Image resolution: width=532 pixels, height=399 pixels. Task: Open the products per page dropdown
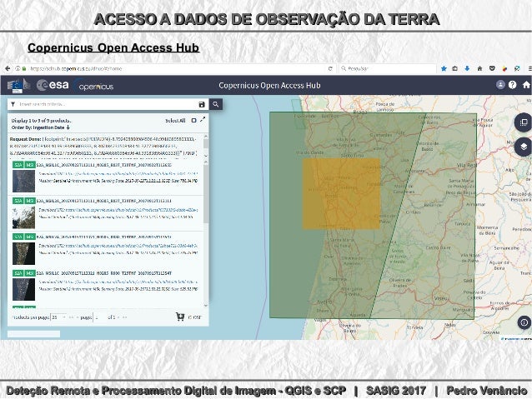[59, 317]
